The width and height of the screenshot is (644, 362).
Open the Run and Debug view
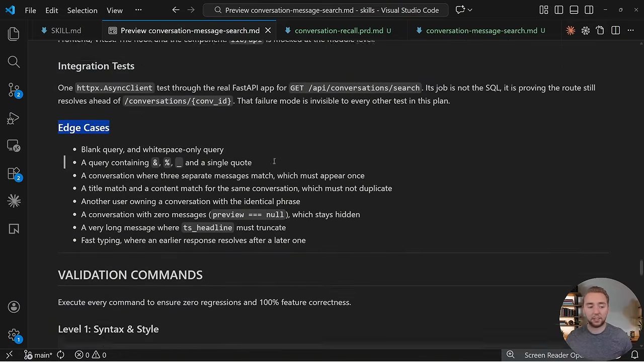tap(14, 118)
